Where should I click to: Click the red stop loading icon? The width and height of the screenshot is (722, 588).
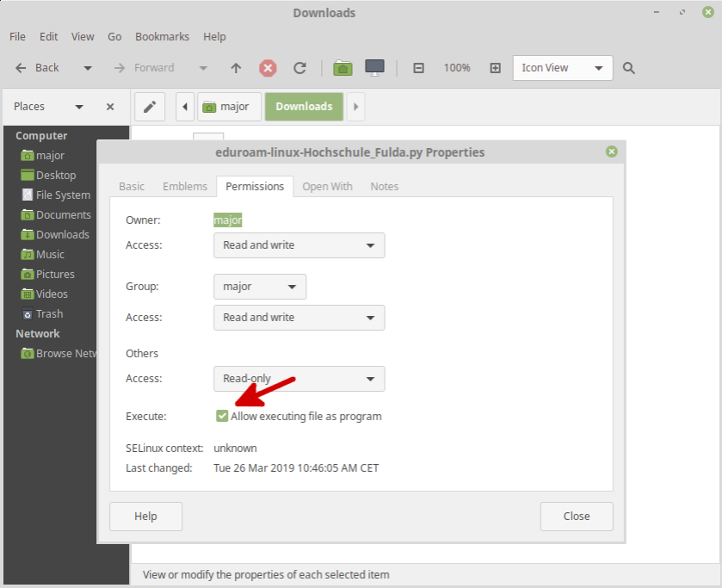click(x=268, y=68)
